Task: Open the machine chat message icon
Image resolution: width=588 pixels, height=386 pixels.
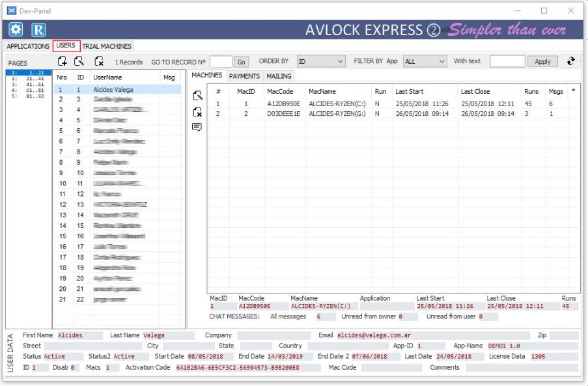Action: (197, 127)
